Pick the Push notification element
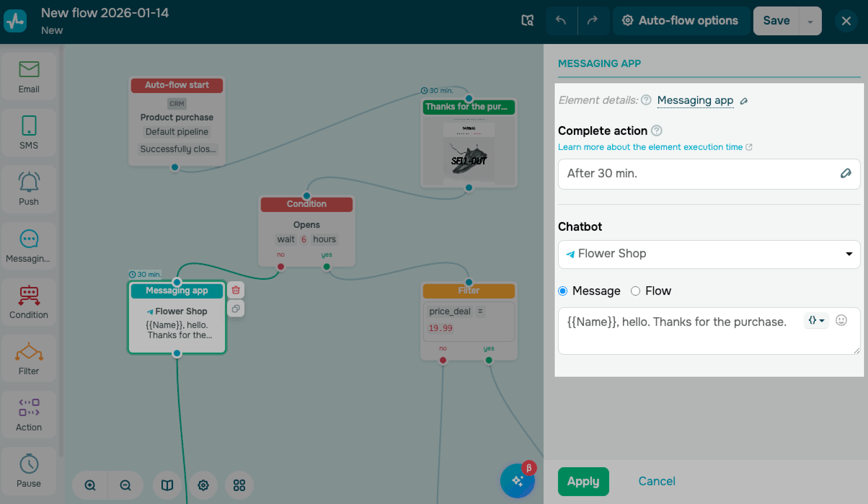 [29, 189]
